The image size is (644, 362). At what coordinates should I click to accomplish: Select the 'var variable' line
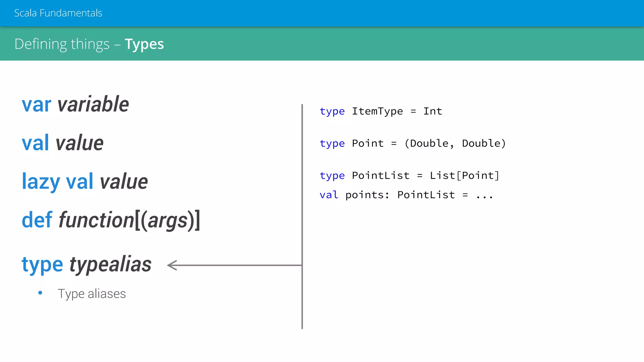75,104
